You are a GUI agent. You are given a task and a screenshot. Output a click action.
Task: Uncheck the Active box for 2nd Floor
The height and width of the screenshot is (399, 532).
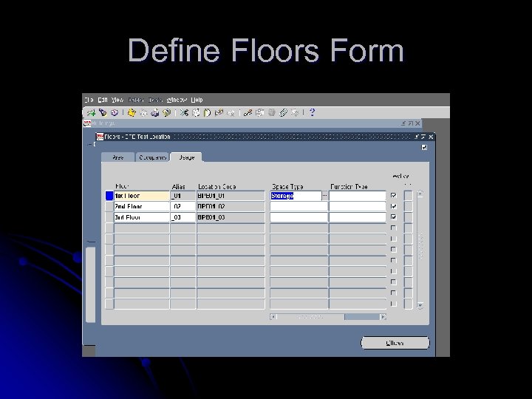(x=394, y=206)
